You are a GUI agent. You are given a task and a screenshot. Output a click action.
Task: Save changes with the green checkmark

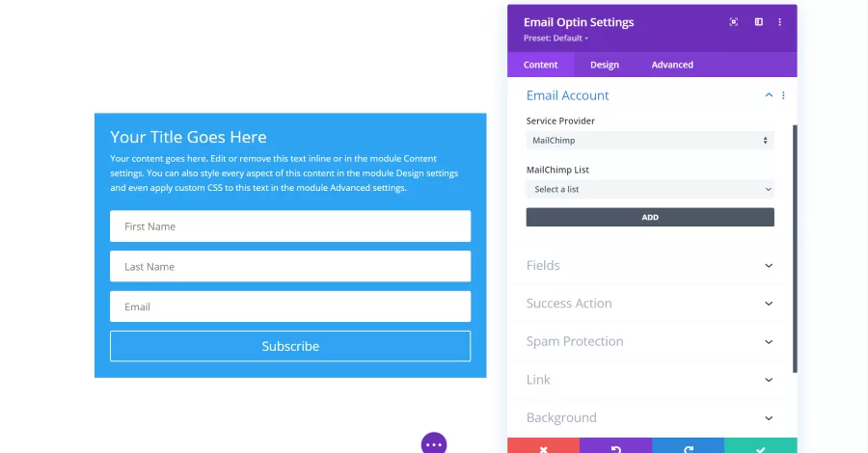pos(761,446)
